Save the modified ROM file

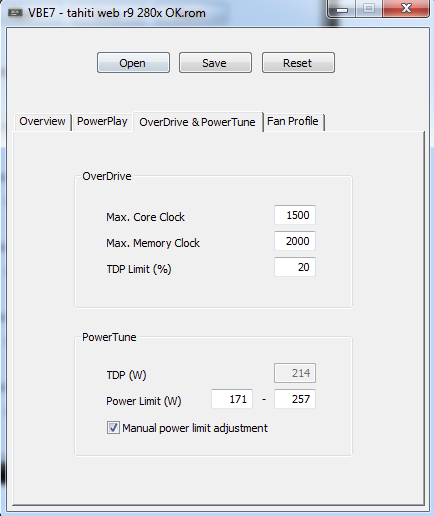click(x=215, y=62)
